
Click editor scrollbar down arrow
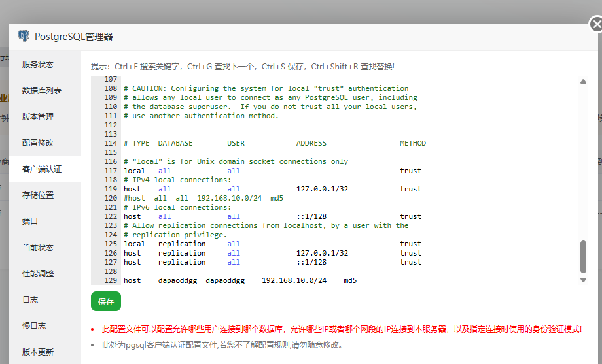click(x=583, y=280)
